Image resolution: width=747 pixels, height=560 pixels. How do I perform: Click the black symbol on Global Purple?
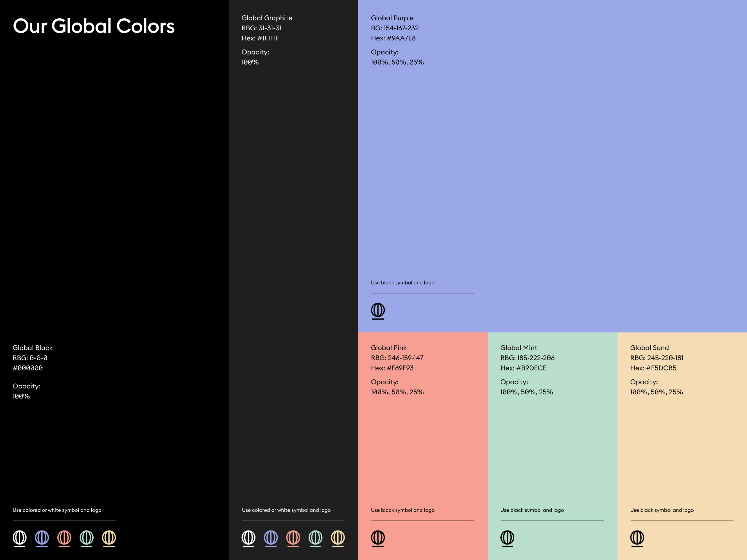378,311
